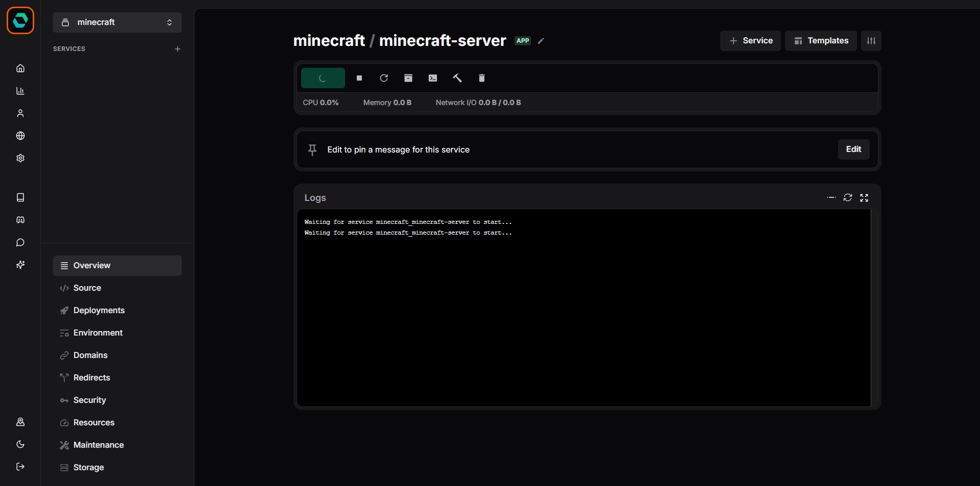Open the Redirects menu item
Screen dimensions: 980x486
[117, 378]
